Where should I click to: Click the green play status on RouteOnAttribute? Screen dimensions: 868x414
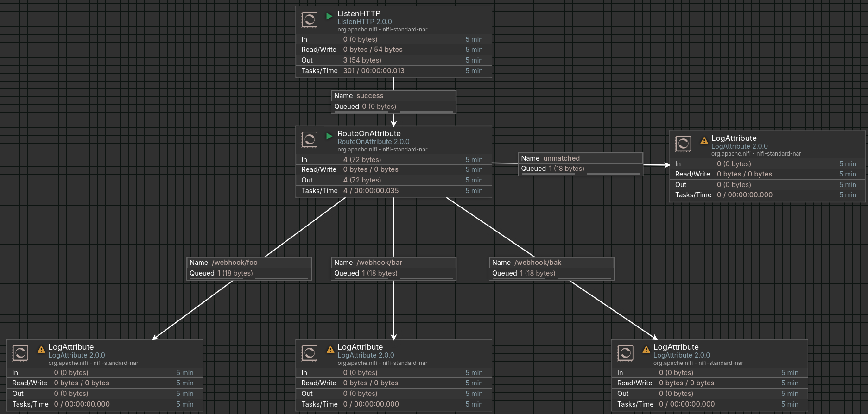click(329, 136)
